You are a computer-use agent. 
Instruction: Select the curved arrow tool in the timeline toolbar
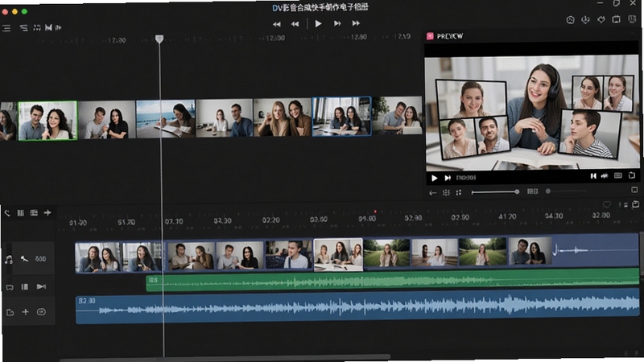click(7, 213)
